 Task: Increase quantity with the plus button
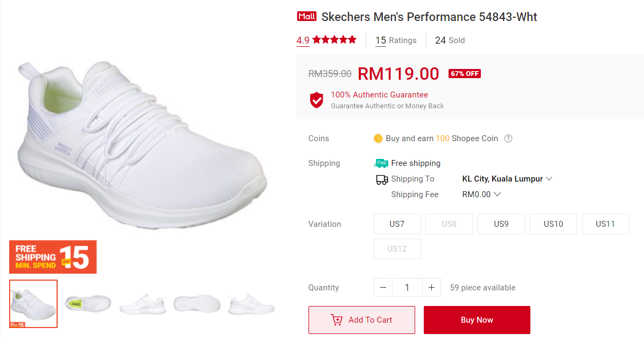pyautogui.click(x=431, y=288)
